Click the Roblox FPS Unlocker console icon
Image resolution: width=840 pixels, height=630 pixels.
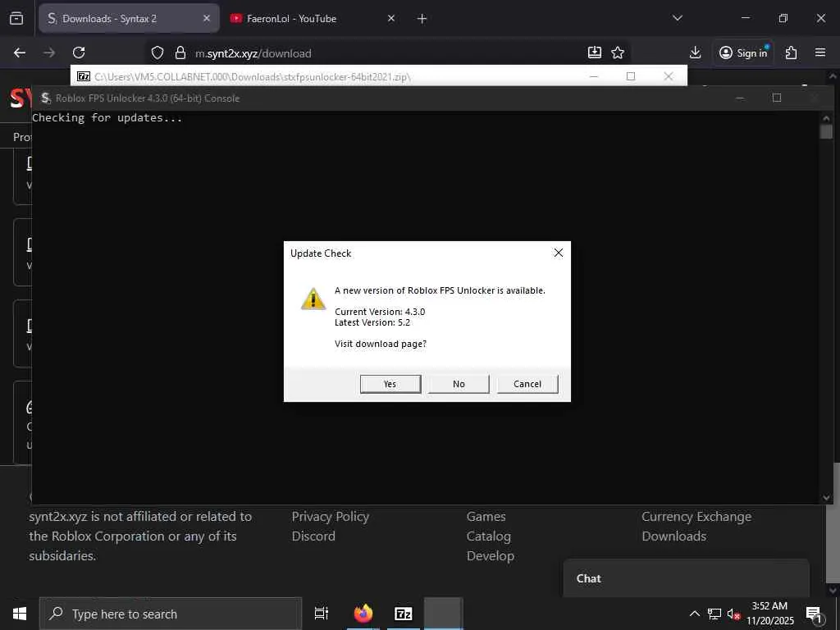(46, 98)
